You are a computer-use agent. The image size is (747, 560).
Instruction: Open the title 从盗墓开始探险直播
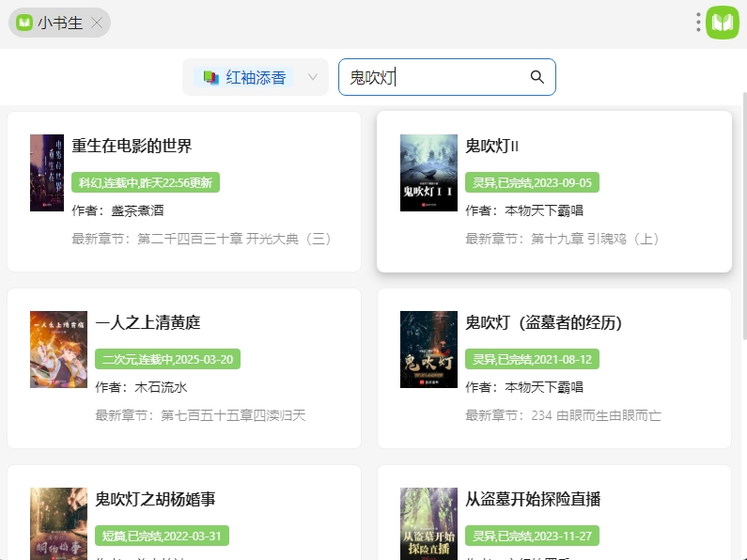[533, 499]
